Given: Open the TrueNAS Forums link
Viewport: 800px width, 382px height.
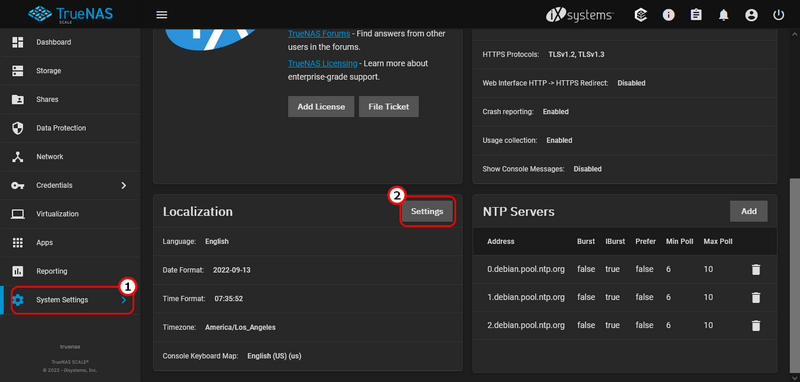Looking at the screenshot, I should (319, 34).
